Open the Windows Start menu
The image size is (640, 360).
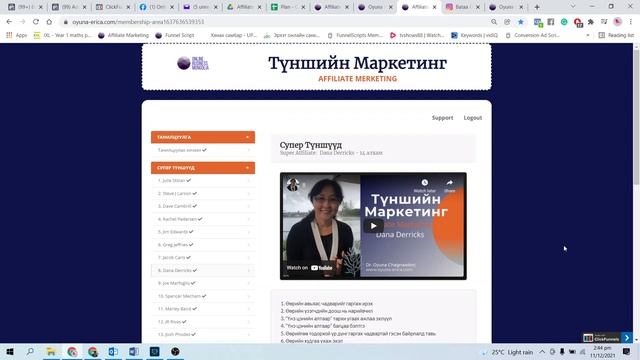coord(10,351)
